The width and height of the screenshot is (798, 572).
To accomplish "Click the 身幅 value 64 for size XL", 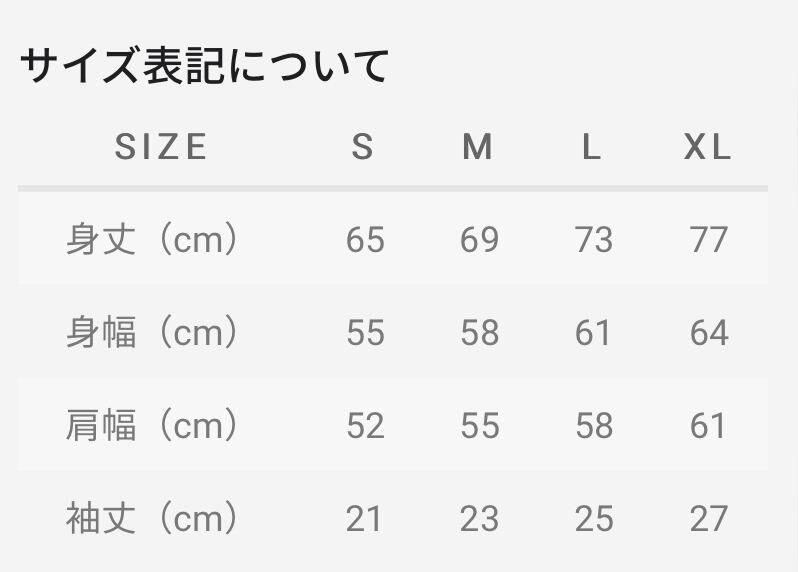I will [x=708, y=332].
